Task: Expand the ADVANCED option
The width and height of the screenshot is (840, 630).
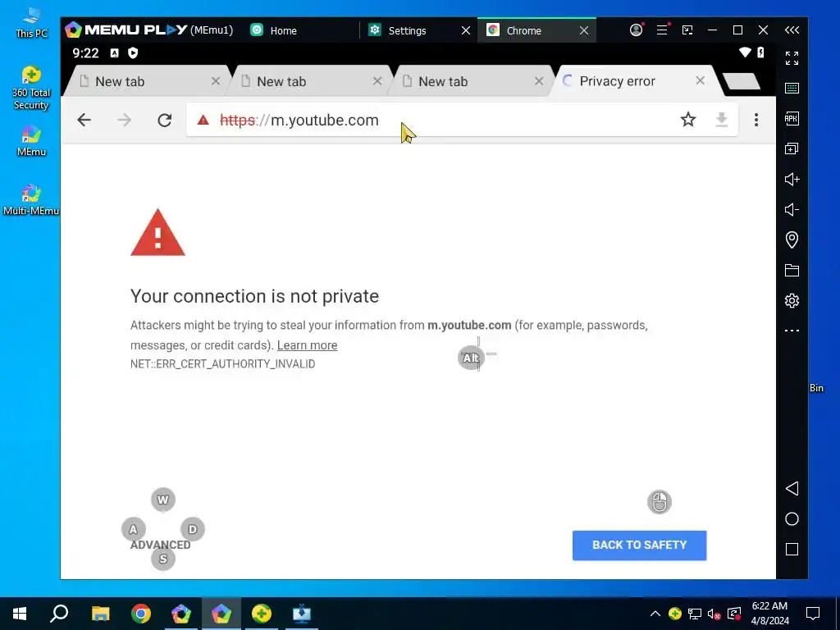Action: [160, 545]
